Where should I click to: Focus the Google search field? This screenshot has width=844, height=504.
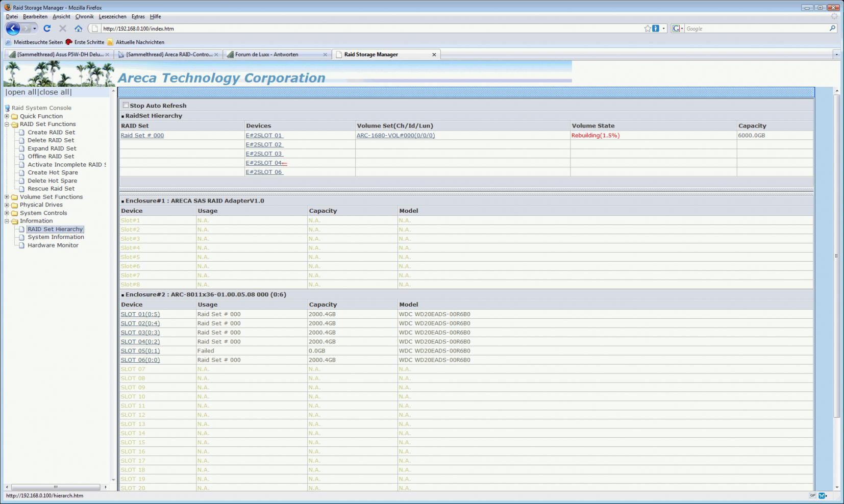pyautogui.click(x=755, y=29)
